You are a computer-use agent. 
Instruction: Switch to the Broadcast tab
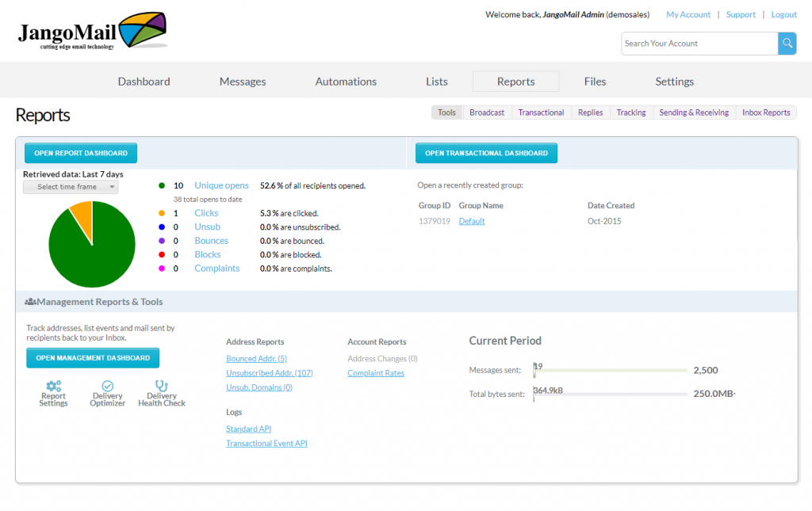[487, 112]
